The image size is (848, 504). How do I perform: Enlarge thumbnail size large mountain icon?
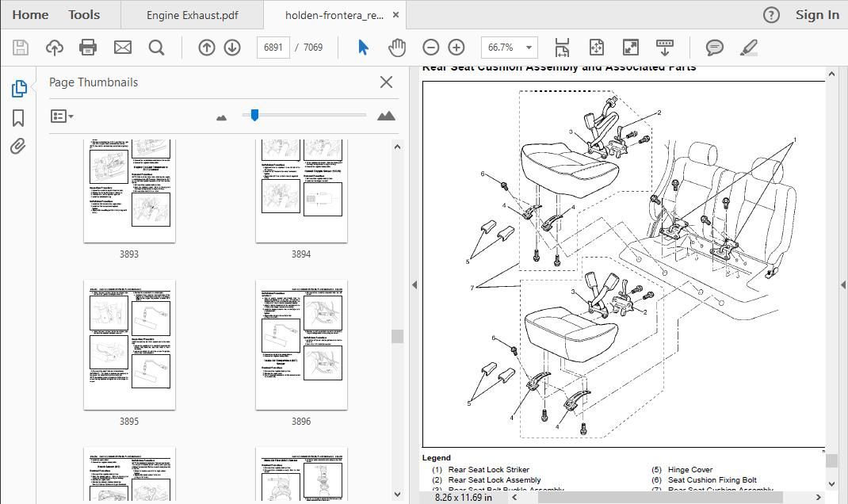(x=386, y=116)
